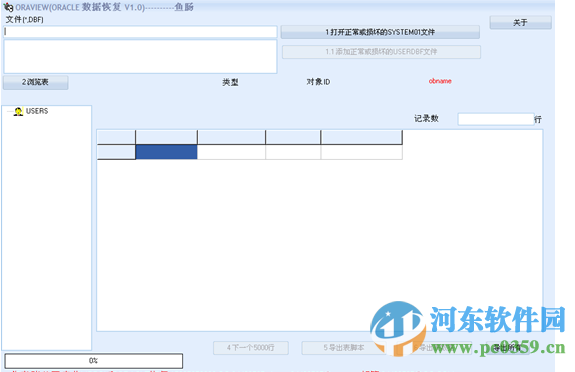The height and width of the screenshot is (372, 575).
Task: Click the ORAVIEW application title icon
Action: click(8, 7)
